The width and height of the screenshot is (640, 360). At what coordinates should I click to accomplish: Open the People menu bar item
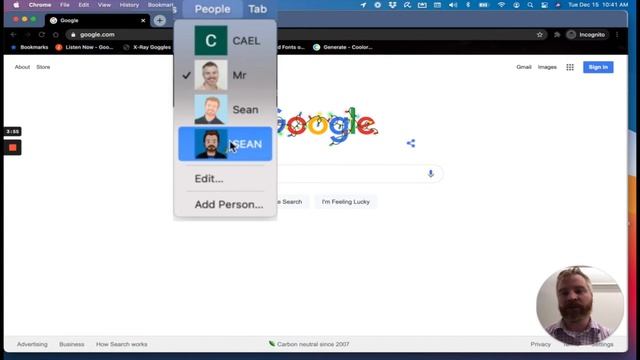[212, 9]
